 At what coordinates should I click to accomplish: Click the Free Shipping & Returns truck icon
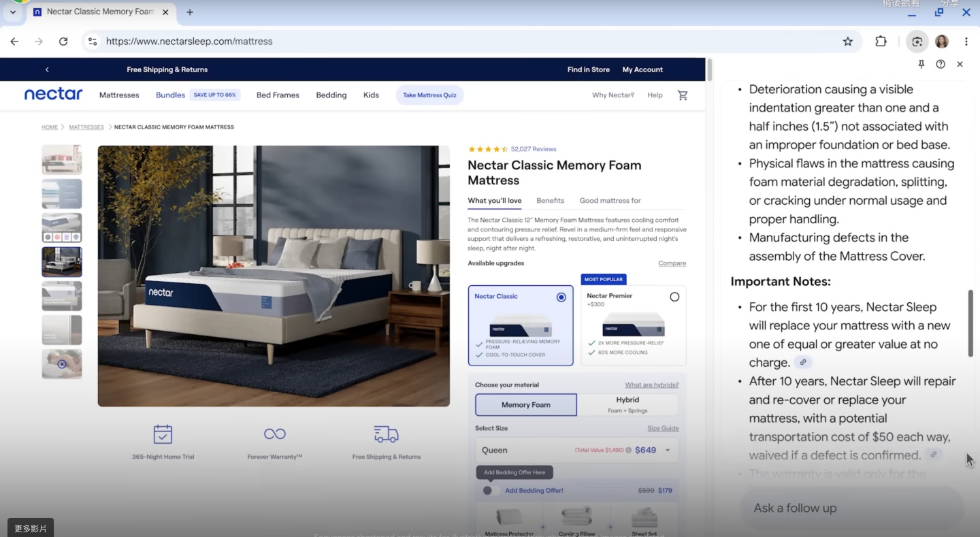tap(386, 434)
